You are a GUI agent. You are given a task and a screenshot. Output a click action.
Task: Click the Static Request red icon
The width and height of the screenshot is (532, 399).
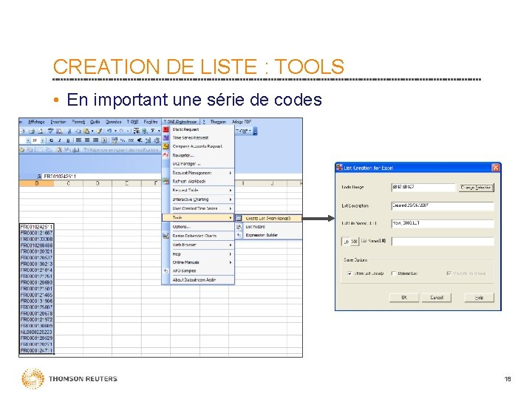(x=166, y=129)
